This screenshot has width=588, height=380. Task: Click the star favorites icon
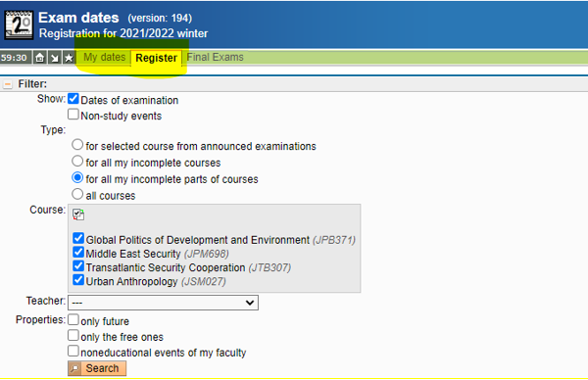point(69,58)
